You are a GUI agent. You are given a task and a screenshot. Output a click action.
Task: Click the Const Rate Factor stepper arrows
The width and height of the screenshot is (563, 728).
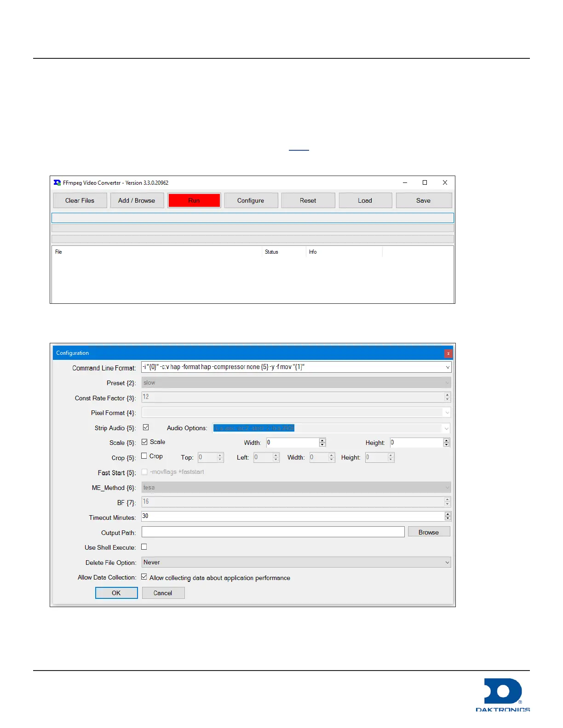[x=448, y=397]
